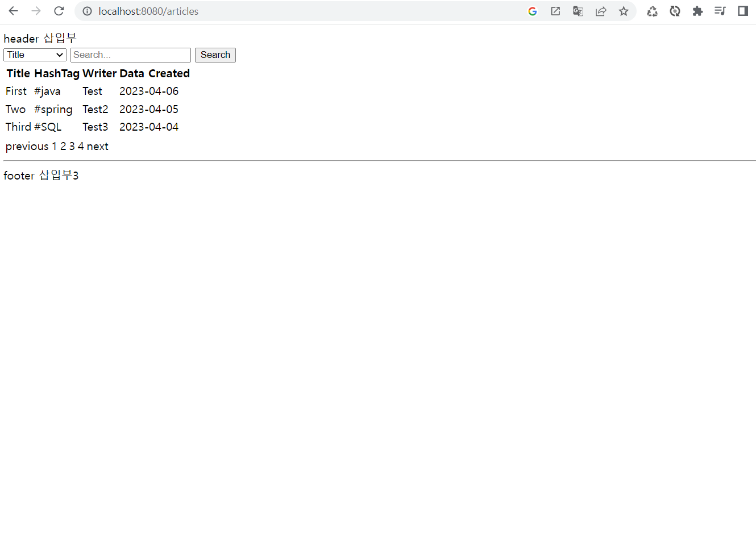Click the #spring hashtag cell
This screenshot has height=546, width=756.
53,109
